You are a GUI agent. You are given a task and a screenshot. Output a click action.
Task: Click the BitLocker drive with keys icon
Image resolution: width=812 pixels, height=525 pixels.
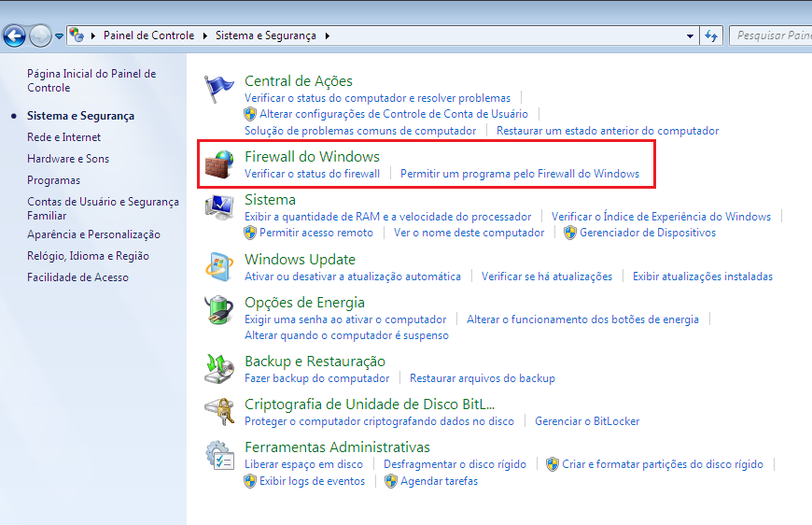[x=219, y=412]
